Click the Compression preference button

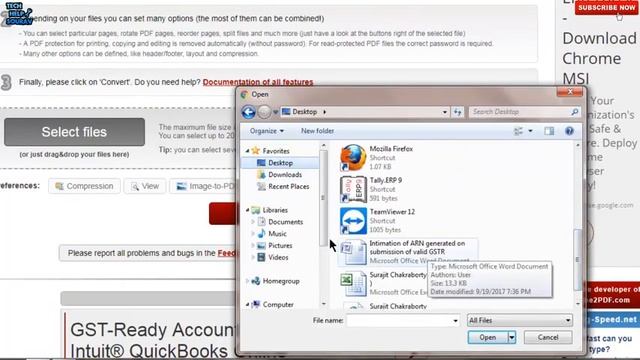[x=84, y=186]
